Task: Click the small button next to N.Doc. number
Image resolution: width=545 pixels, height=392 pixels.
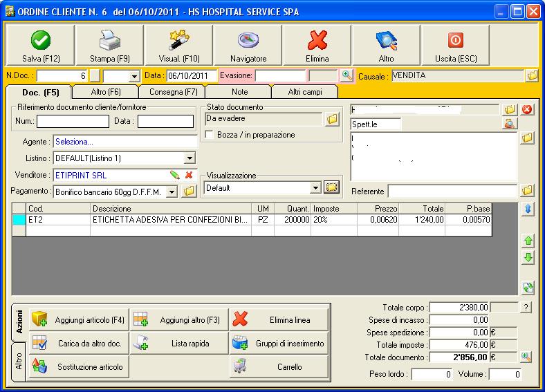Action: [95, 76]
